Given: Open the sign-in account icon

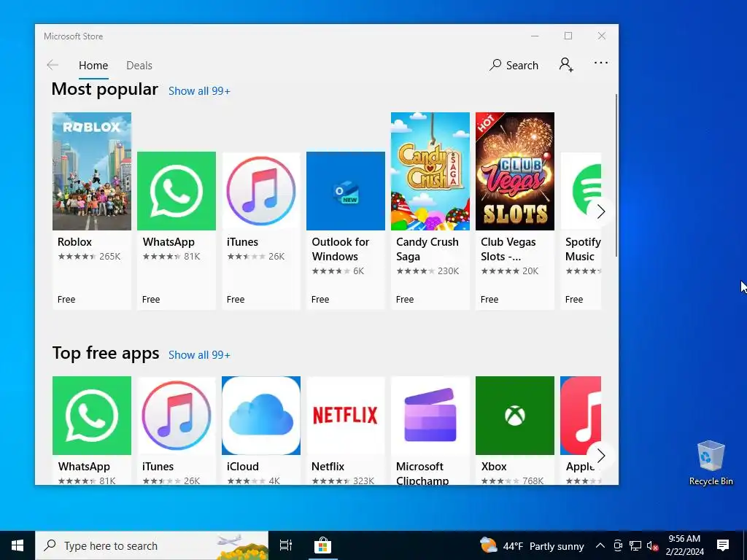Looking at the screenshot, I should pos(566,65).
